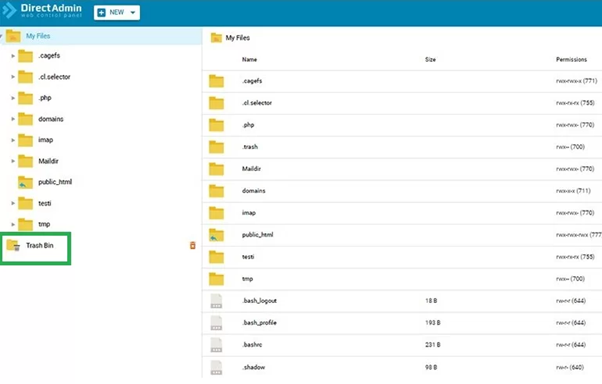Select public_html label in sidebar tree
602x384 pixels.
55,182
